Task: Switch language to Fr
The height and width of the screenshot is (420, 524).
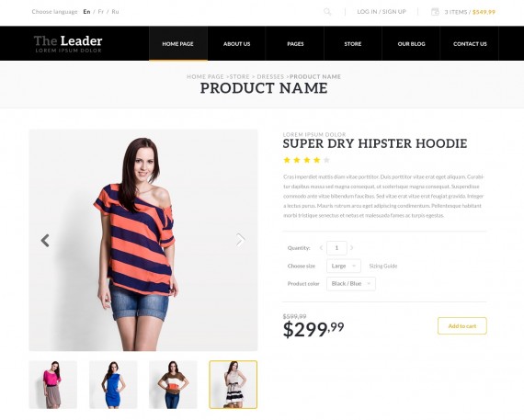Action: coord(100,12)
